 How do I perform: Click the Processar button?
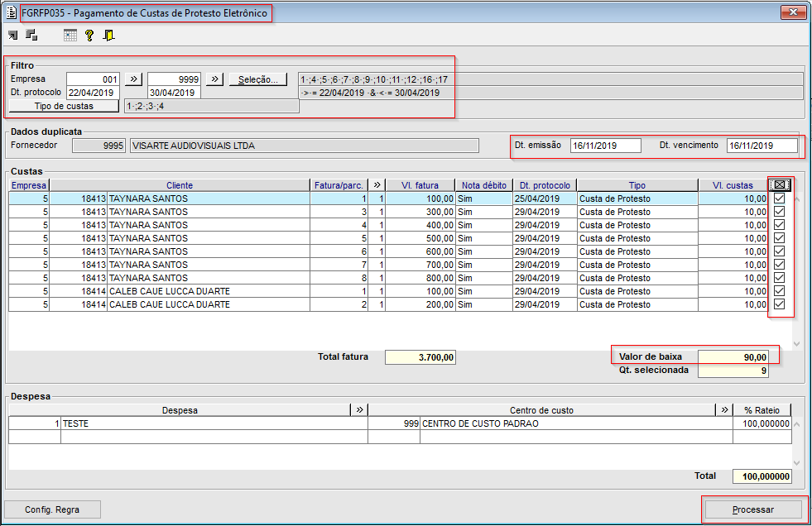(753, 509)
